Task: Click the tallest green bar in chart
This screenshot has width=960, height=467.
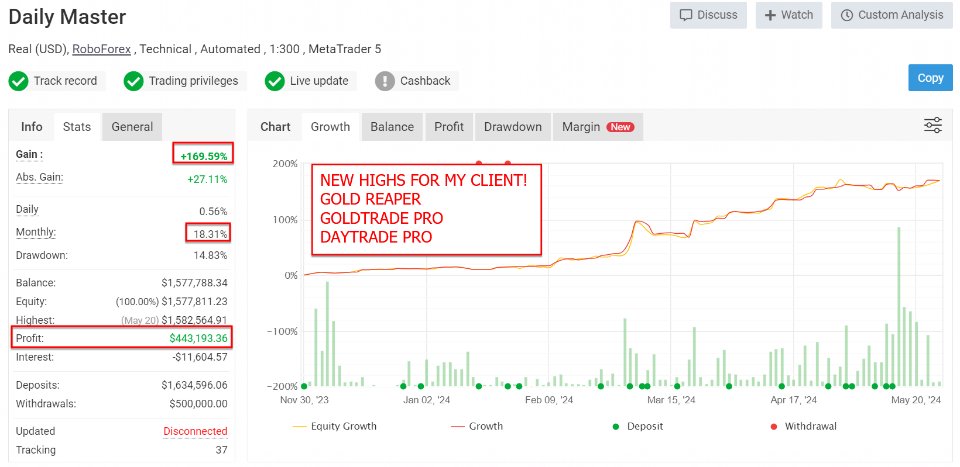Action: pyautogui.click(x=899, y=306)
